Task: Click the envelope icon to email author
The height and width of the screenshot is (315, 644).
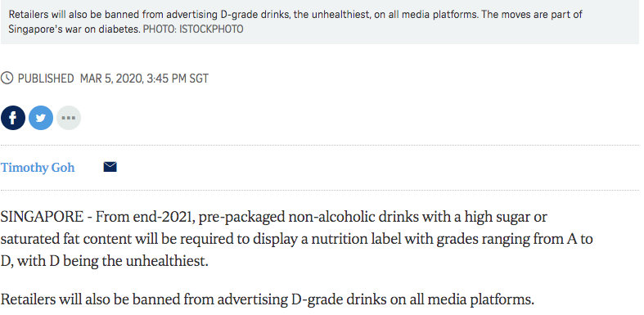Action: pos(110,167)
